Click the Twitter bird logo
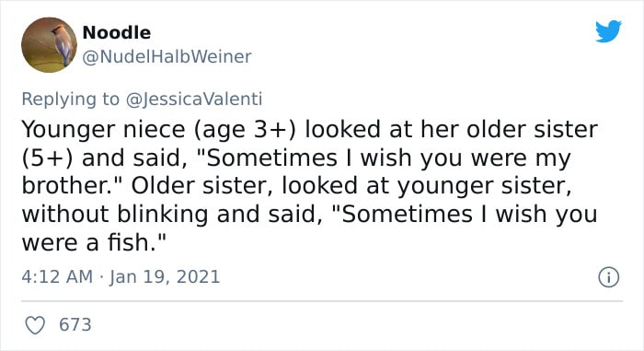The width and height of the screenshot is (644, 351). (608, 30)
